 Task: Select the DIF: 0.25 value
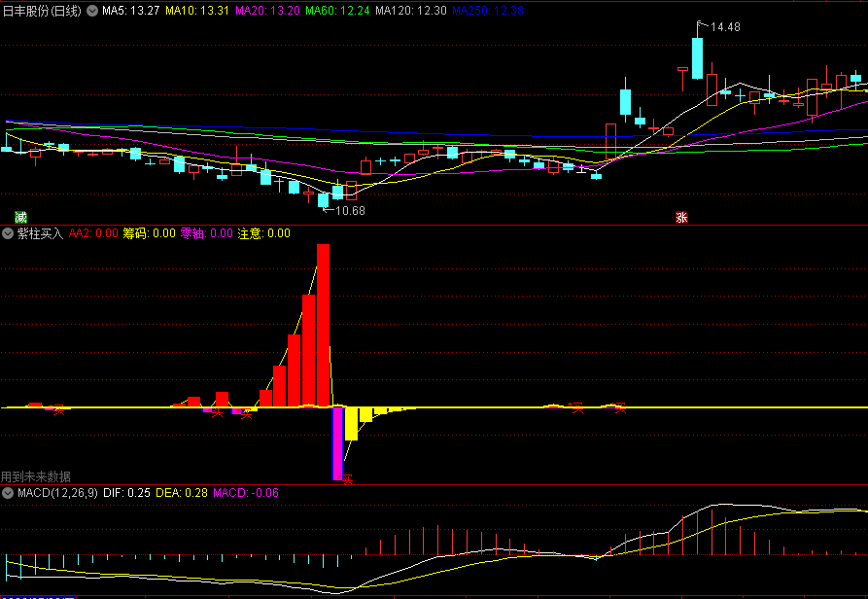[x=126, y=493]
